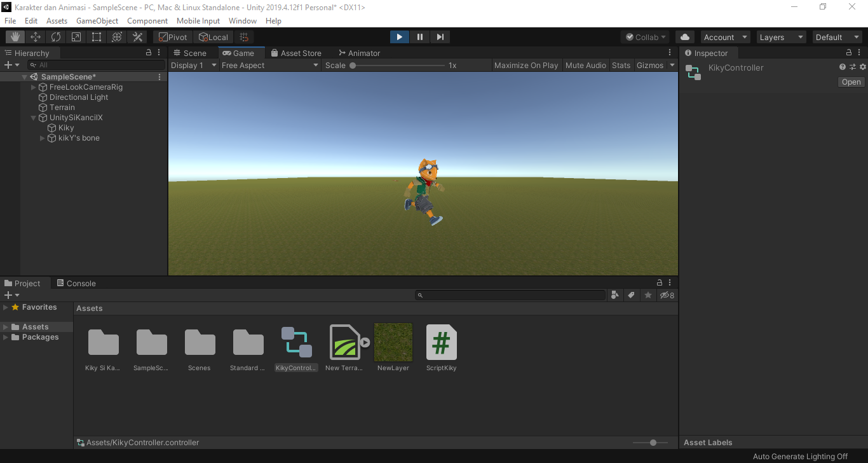Image resolution: width=868 pixels, height=463 pixels.
Task: Toggle Local handle rotation
Action: click(214, 37)
